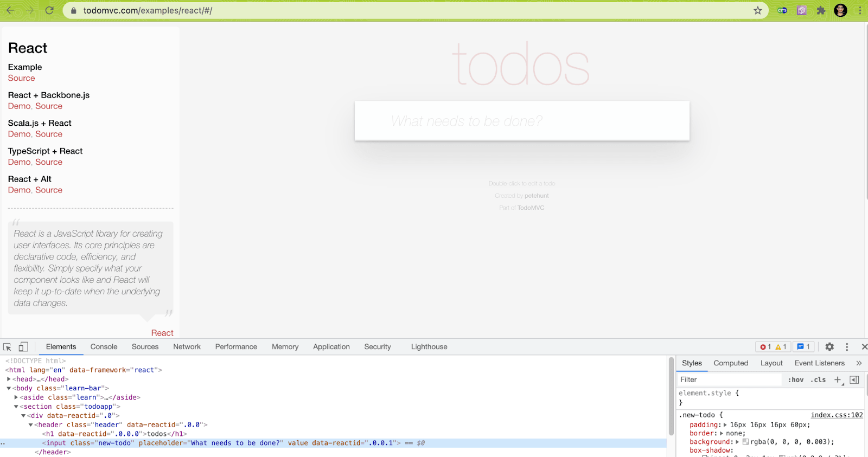Open the Scala.js + React Source link
This screenshot has height=457, width=868.
tap(49, 134)
